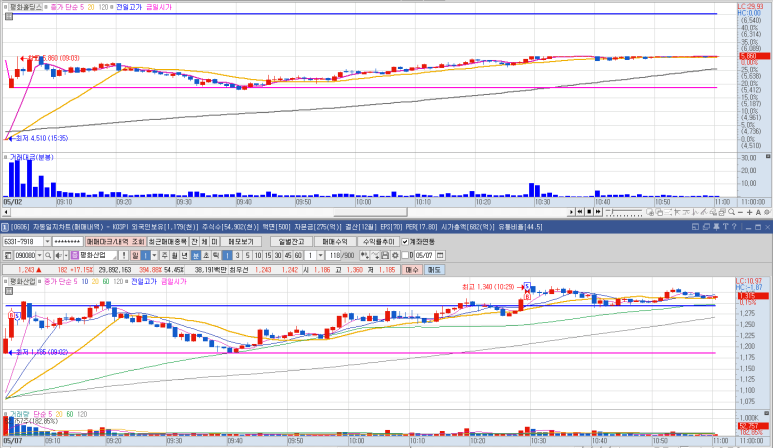Select the 60 minute interval
773x448 pixels.
(x=298, y=255)
